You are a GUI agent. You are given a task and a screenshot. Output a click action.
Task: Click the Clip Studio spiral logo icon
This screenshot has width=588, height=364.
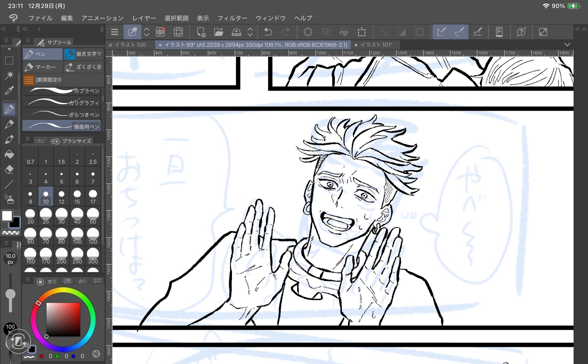[13, 18]
